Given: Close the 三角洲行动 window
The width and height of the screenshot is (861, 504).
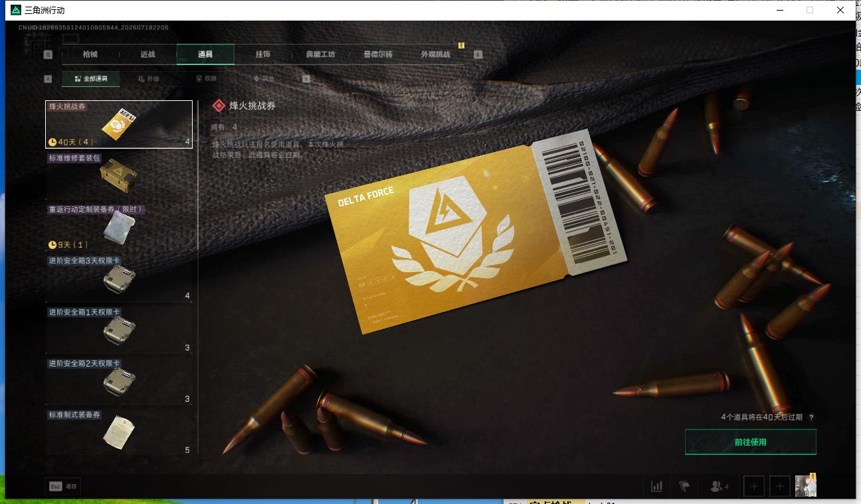Looking at the screenshot, I should coord(840,10).
